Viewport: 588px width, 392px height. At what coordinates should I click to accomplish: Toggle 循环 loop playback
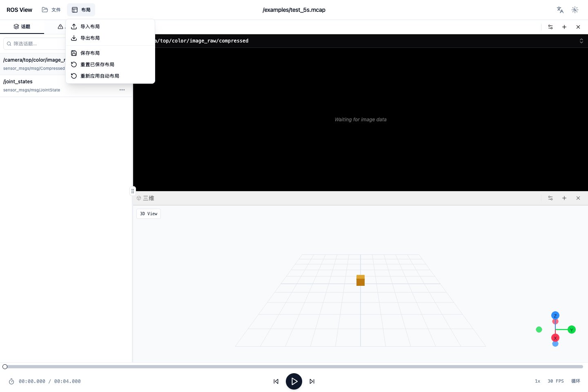pyautogui.click(x=576, y=381)
